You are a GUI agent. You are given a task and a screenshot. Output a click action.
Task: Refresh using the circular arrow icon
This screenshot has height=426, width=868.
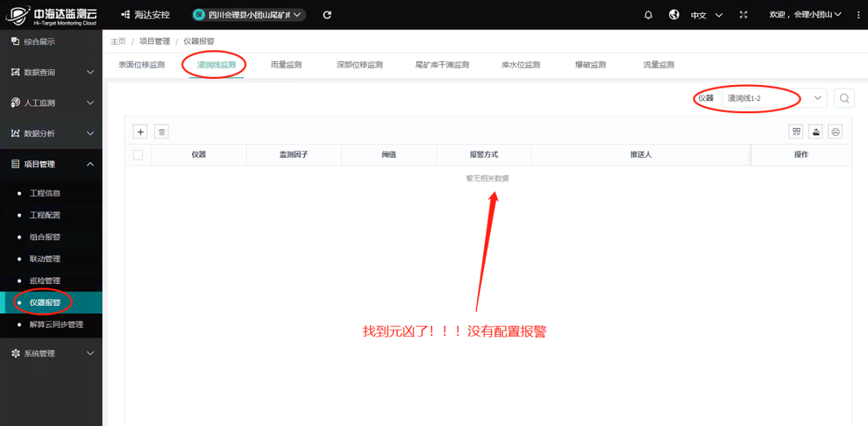click(x=327, y=14)
